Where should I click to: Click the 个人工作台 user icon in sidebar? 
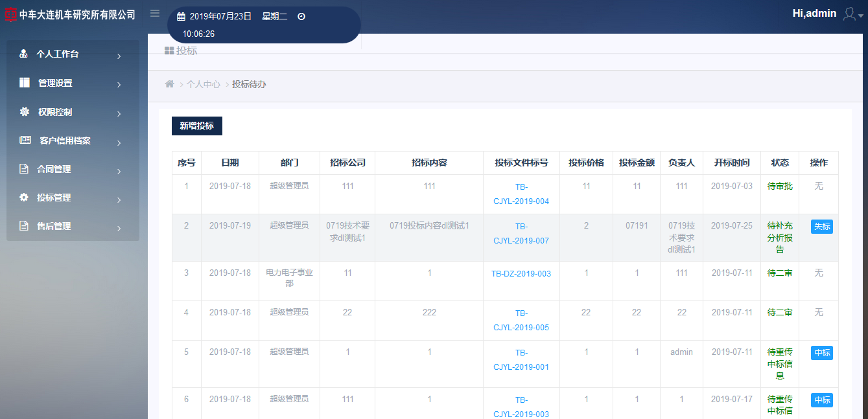click(24, 54)
